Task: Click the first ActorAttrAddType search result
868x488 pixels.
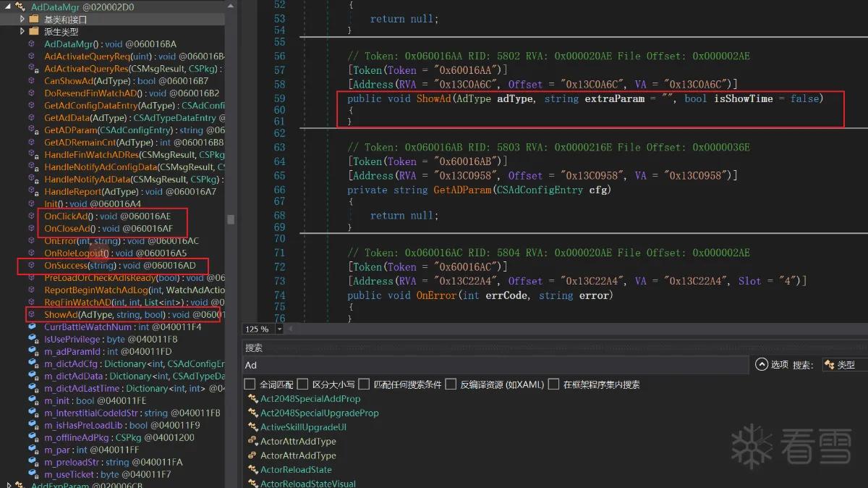Action: pyautogui.click(x=298, y=441)
